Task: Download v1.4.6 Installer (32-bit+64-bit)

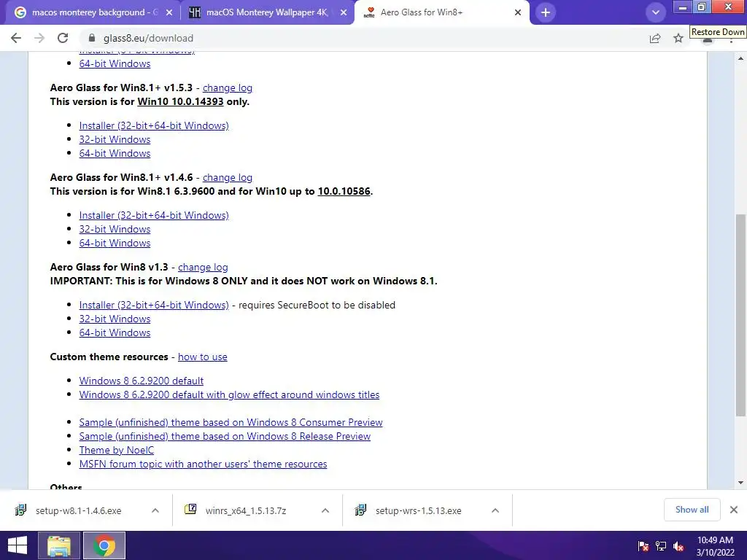Action: [x=154, y=215]
